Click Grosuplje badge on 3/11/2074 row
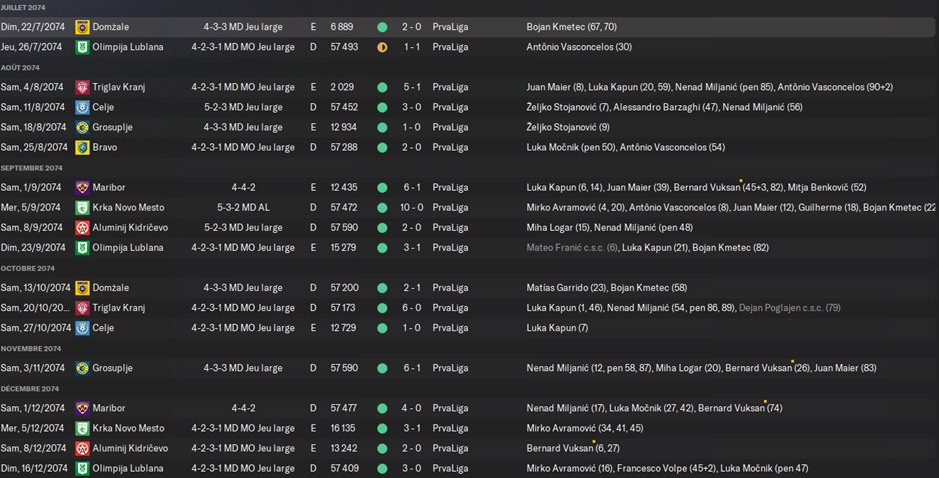 tap(82, 368)
